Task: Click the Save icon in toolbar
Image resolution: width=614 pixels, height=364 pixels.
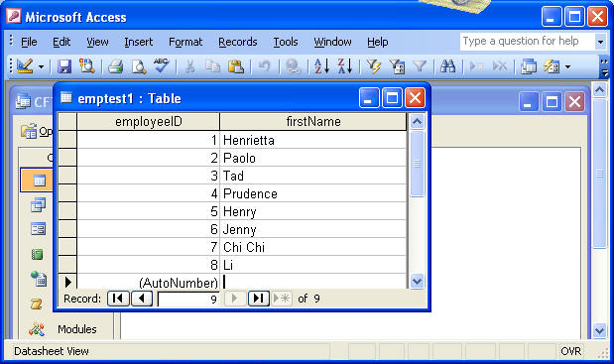Action: tap(64, 66)
